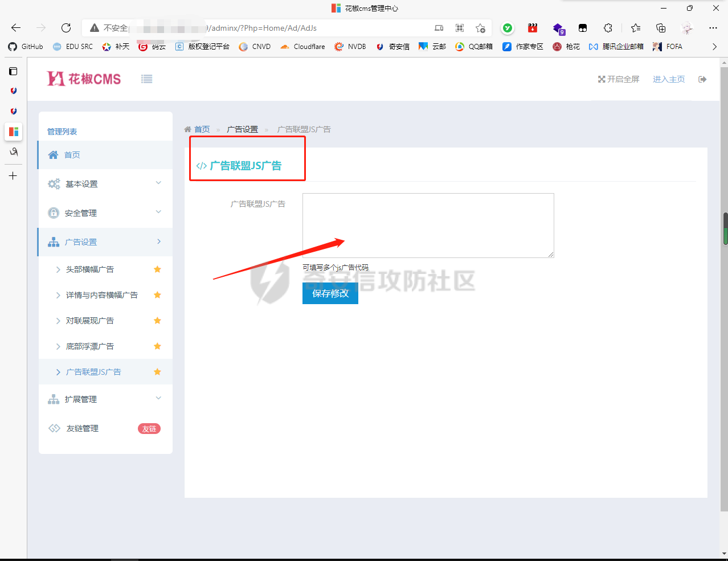This screenshot has height=561, width=728.
Task: Click the 保存修改 button
Action: [330, 293]
